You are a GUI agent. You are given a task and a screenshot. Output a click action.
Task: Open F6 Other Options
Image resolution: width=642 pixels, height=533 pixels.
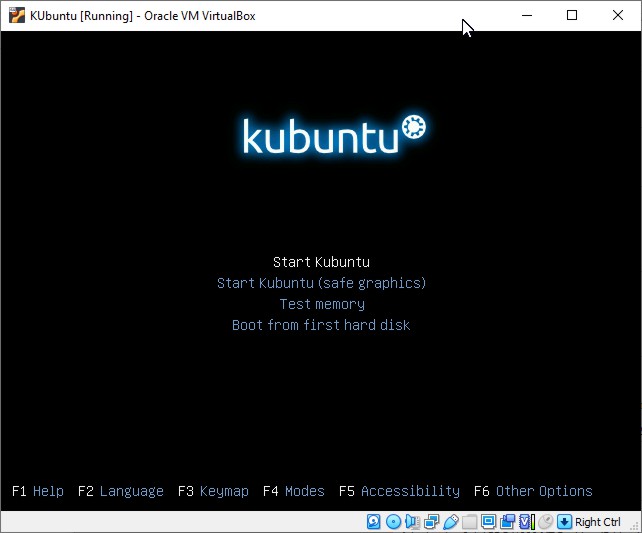[x=533, y=491]
